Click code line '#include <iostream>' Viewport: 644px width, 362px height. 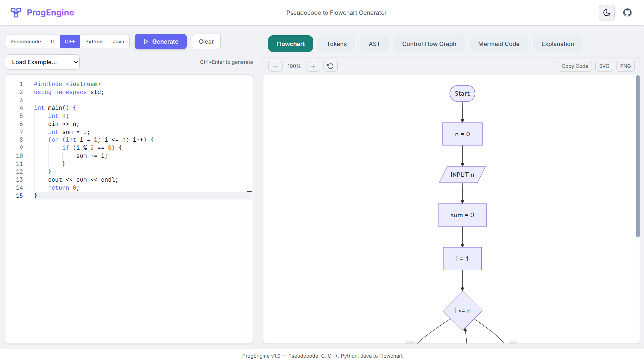coord(67,84)
